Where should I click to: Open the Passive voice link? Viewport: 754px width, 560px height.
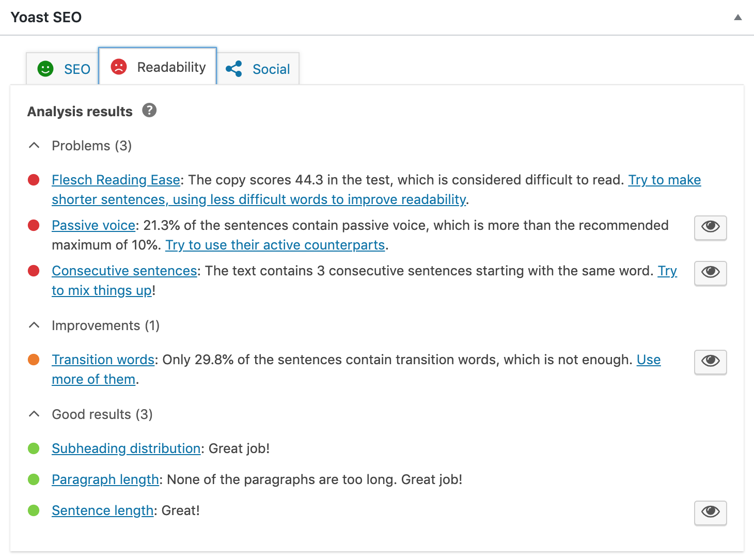click(93, 225)
